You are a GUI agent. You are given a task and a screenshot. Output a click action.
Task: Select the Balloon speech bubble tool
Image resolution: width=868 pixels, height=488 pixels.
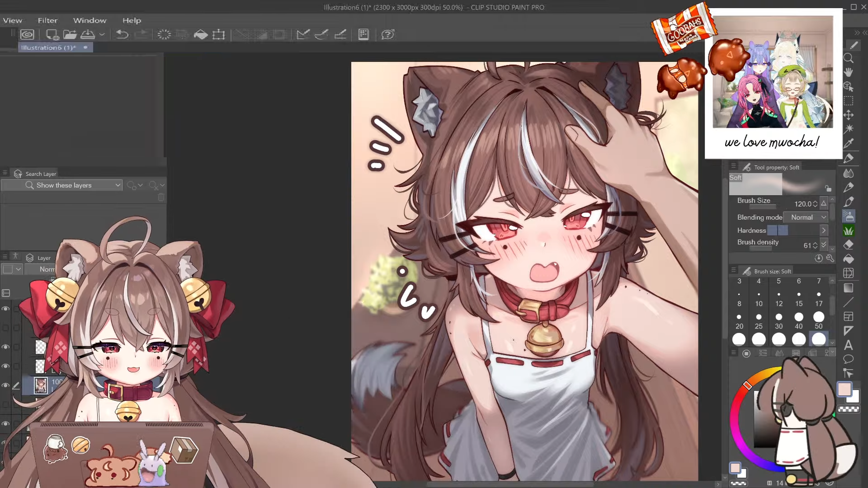pos(849,359)
